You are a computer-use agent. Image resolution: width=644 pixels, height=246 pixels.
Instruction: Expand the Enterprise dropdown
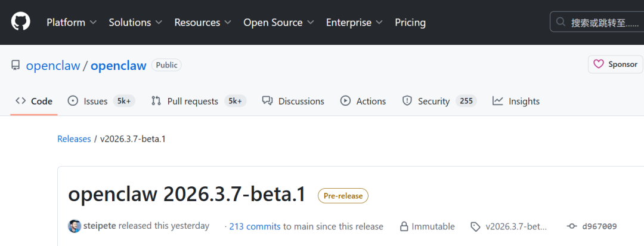(x=354, y=22)
